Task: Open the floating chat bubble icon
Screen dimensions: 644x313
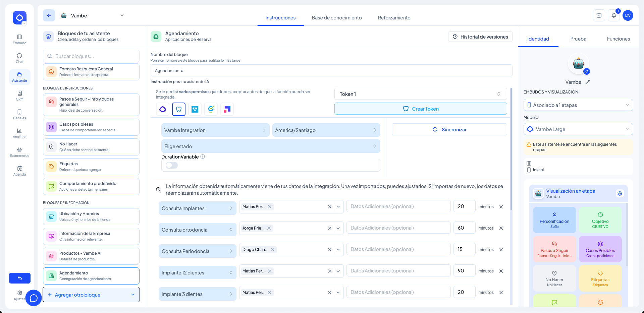Action: 34,298
